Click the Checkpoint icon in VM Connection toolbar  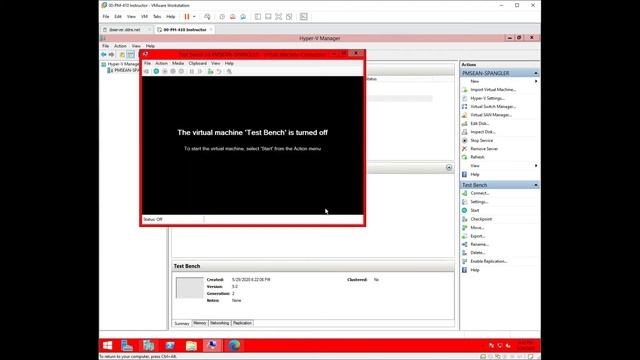[210, 71]
